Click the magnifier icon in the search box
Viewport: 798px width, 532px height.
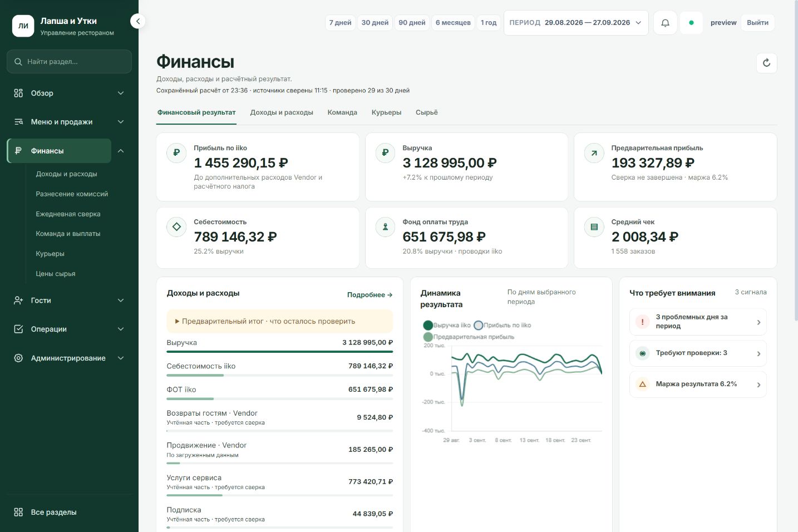[18, 62]
